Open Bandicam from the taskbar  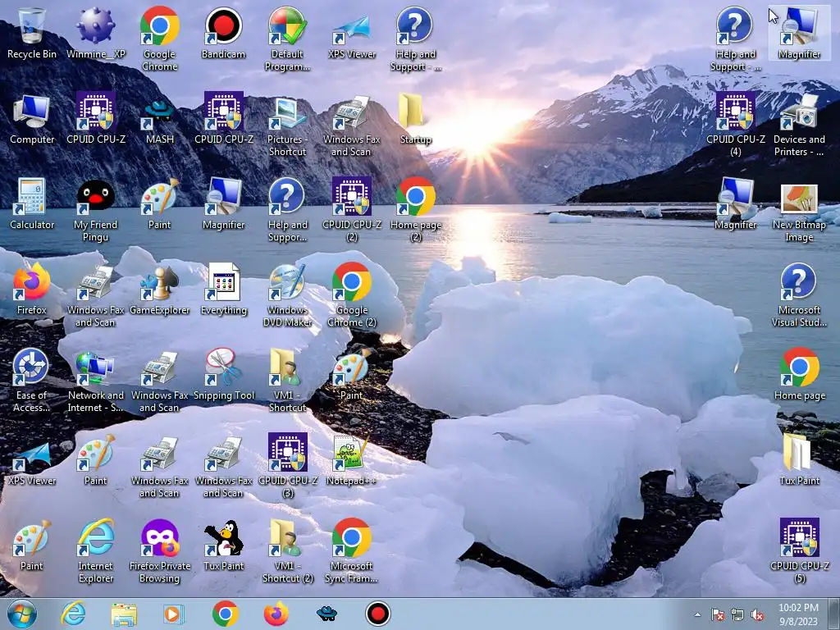tap(377, 614)
